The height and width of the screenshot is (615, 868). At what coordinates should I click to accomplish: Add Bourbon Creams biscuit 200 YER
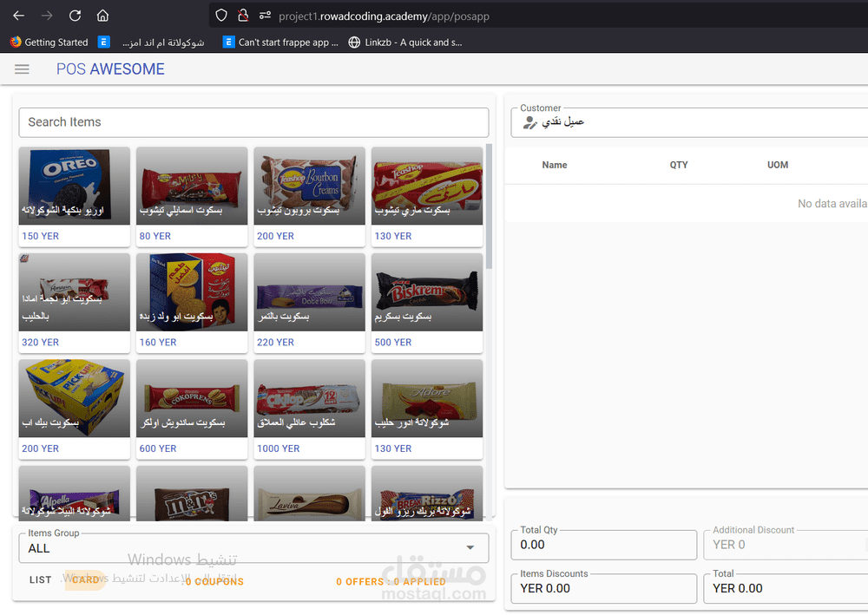[310, 196]
